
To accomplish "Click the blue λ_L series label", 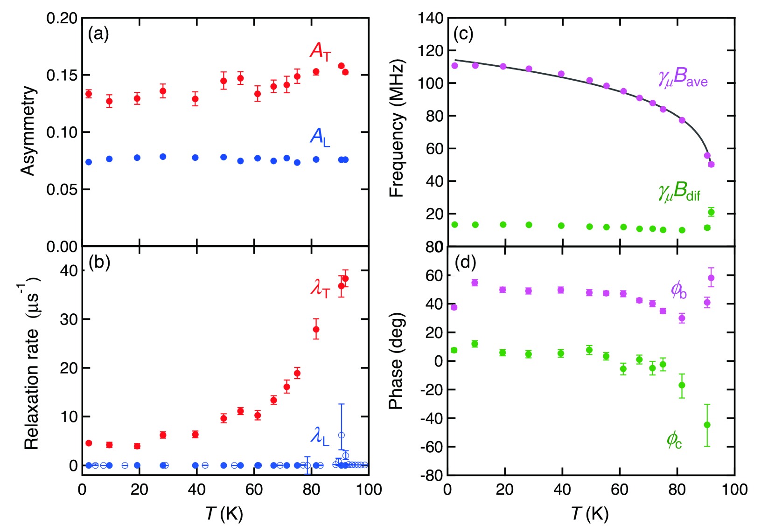I will point(320,436).
